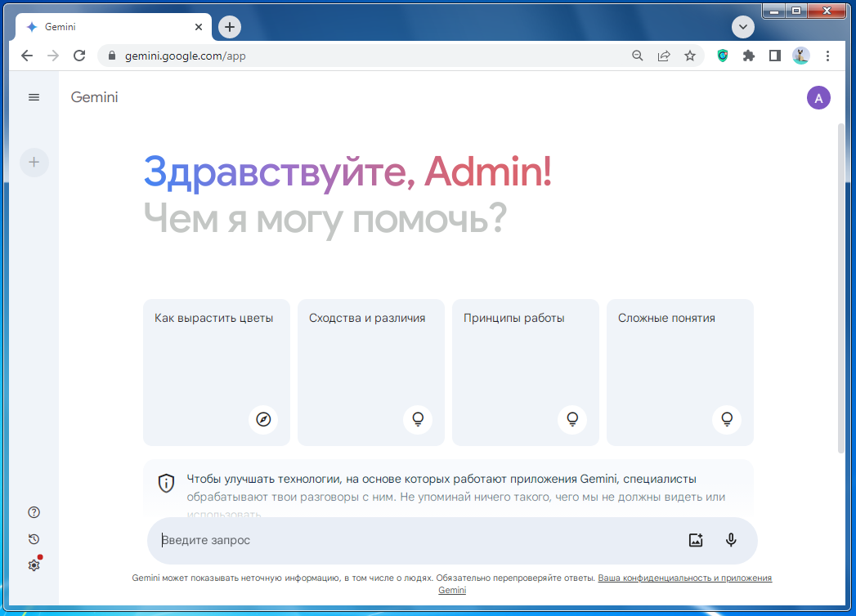856x616 pixels.
Task: Reload the Gemini page
Action: (79, 56)
